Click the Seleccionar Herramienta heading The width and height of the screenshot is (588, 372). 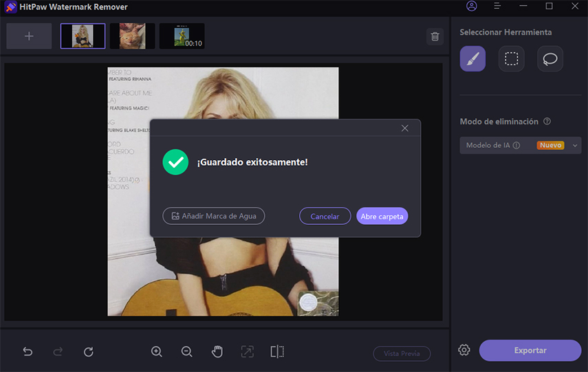pos(505,32)
